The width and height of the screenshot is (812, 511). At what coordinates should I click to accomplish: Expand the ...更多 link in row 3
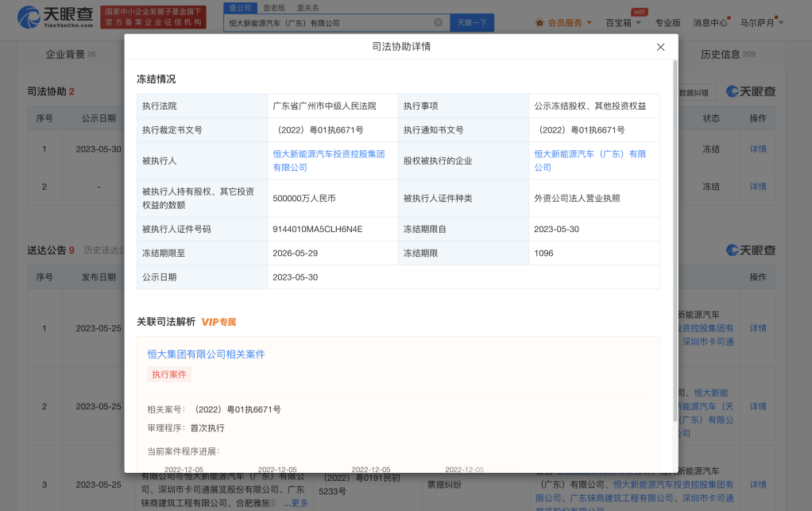[x=296, y=503]
